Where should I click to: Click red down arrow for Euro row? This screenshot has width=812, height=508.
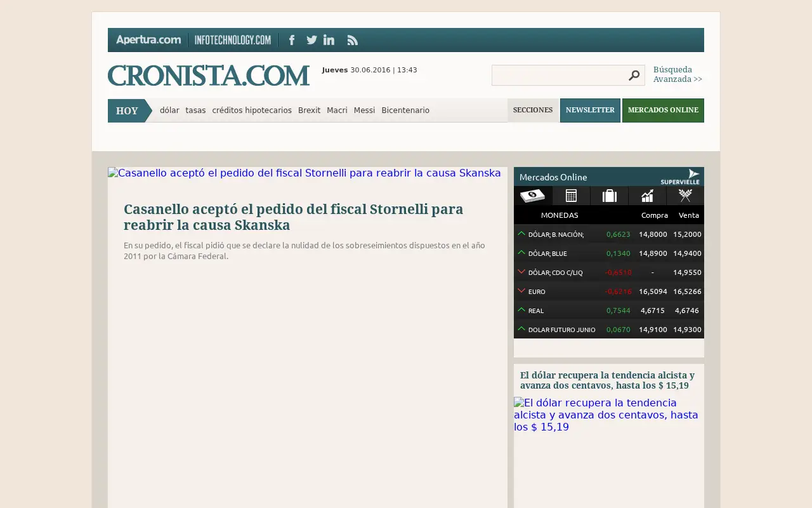pyautogui.click(x=521, y=291)
